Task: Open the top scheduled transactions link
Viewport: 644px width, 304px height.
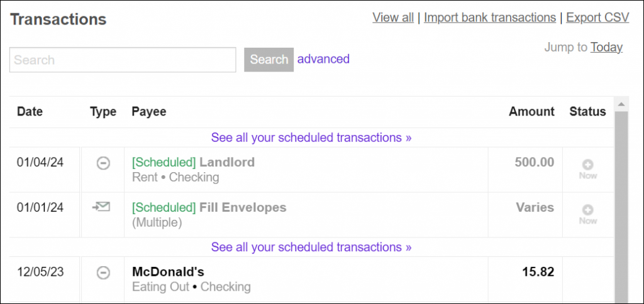Action: point(311,138)
